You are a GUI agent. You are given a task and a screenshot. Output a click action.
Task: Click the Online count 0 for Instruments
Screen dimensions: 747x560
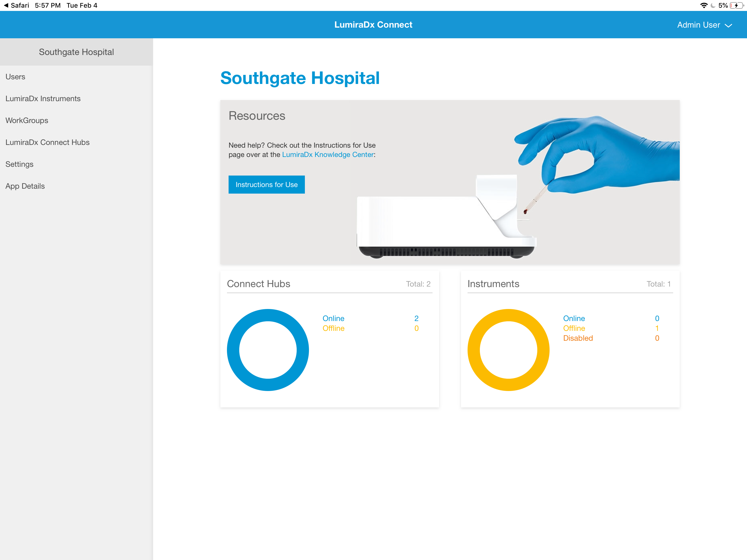coord(657,319)
